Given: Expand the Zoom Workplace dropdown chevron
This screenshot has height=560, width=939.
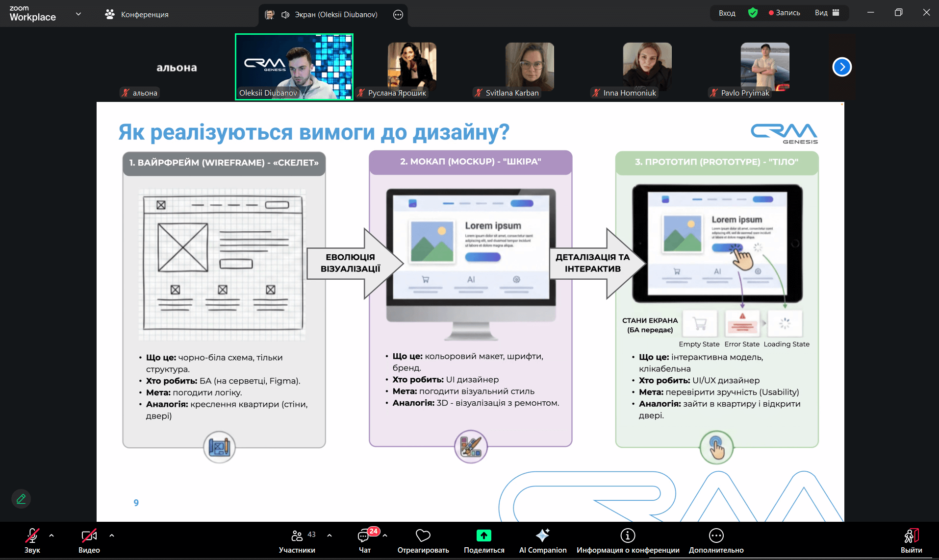Looking at the screenshot, I should (78, 14).
